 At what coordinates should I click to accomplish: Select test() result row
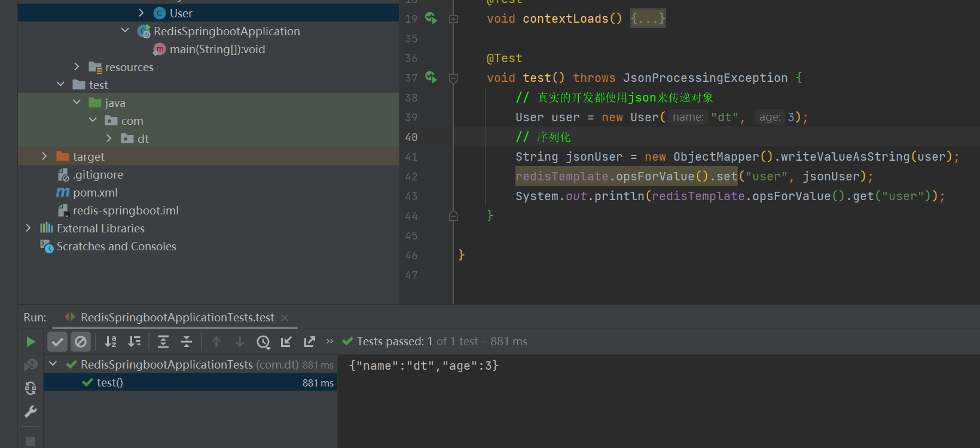click(190, 382)
